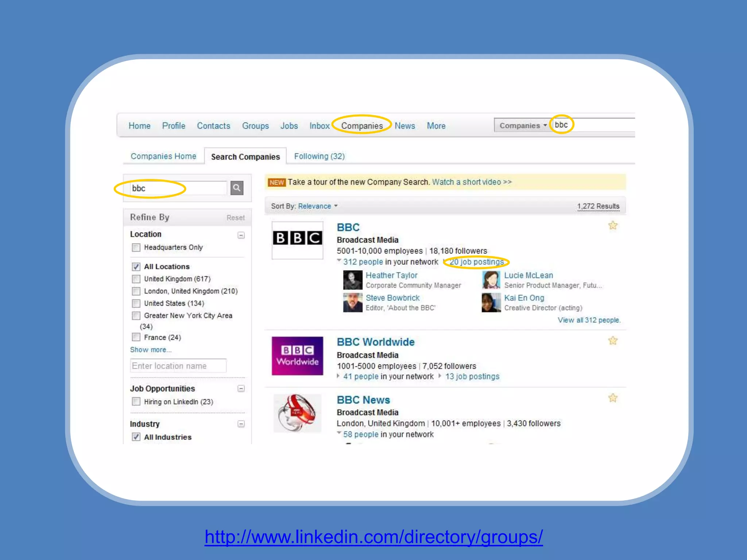Collapse BBC's 312 people in network
The height and width of the screenshot is (560, 747).
(339, 261)
